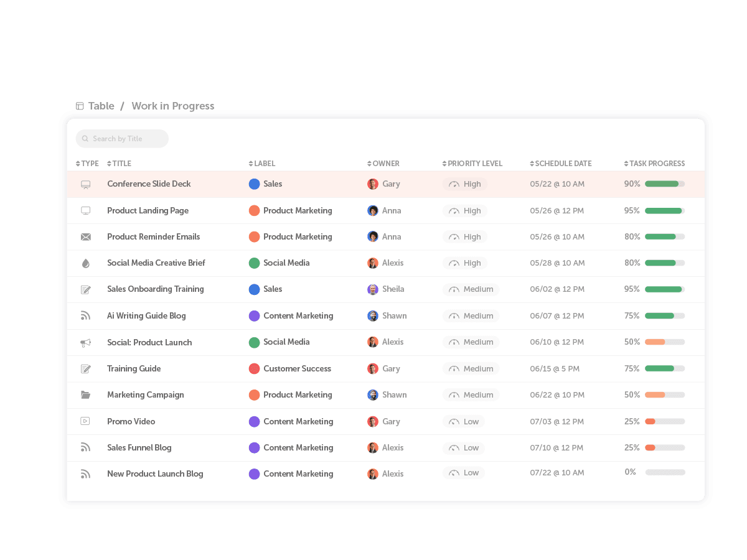Click the RSS icon for New Product Launch Blog
This screenshot has width=747, height=560.
[x=86, y=474]
